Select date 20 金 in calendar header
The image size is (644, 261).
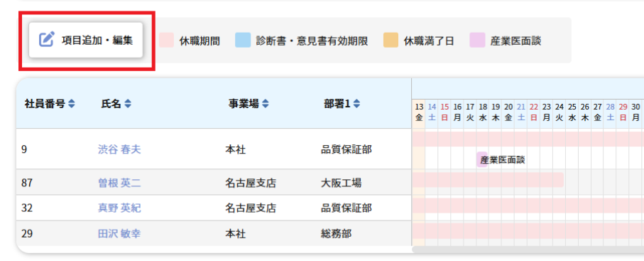[508, 112]
